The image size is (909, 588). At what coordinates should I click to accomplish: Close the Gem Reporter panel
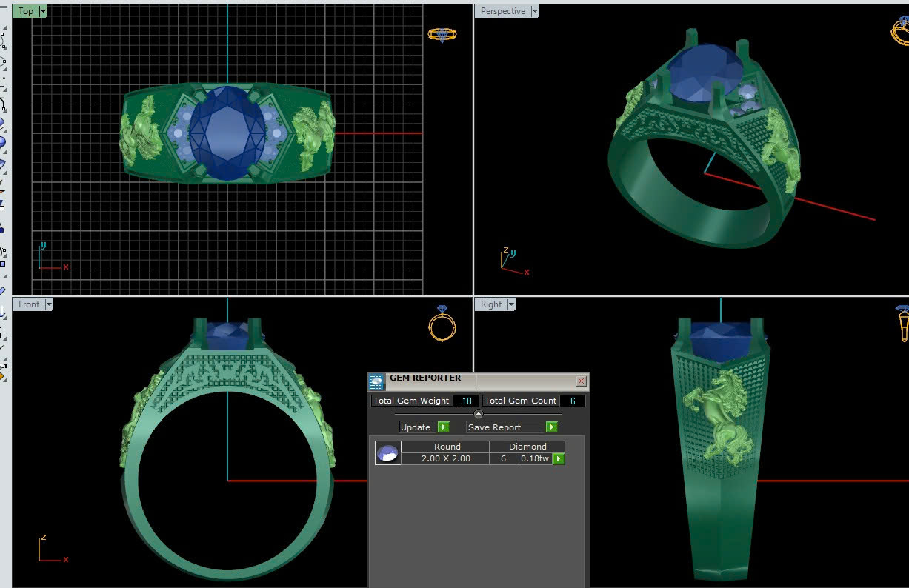pyautogui.click(x=581, y=381)
